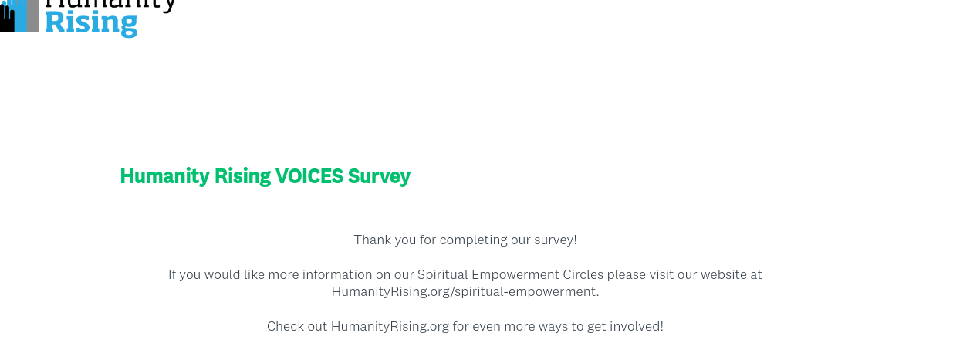Open the 'Humanity Rising VOICES Survey' heading
The width and height of the screenshot is (980, 357).
[265, 176]
